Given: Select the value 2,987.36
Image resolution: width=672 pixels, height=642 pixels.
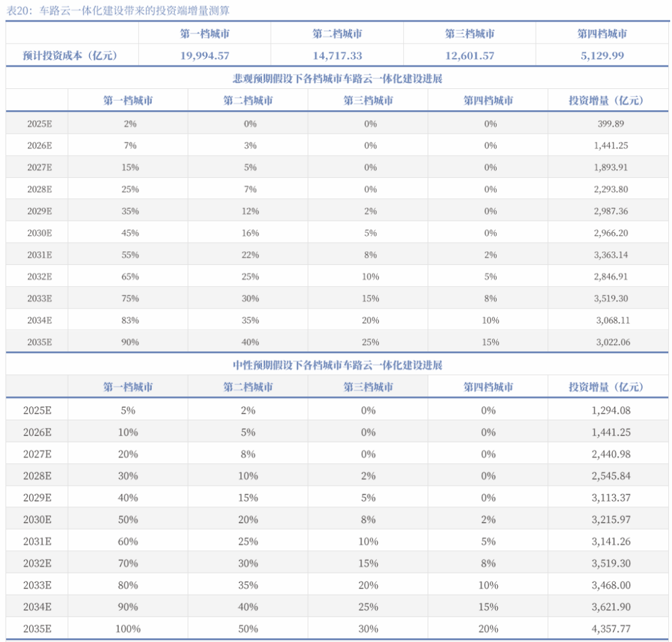Looking at the screenshot, I should 611,212.
